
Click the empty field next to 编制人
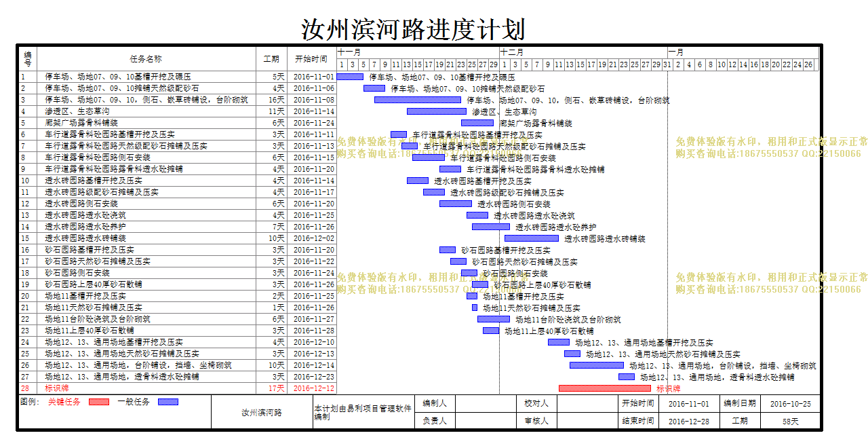click(x=485, y=403)
